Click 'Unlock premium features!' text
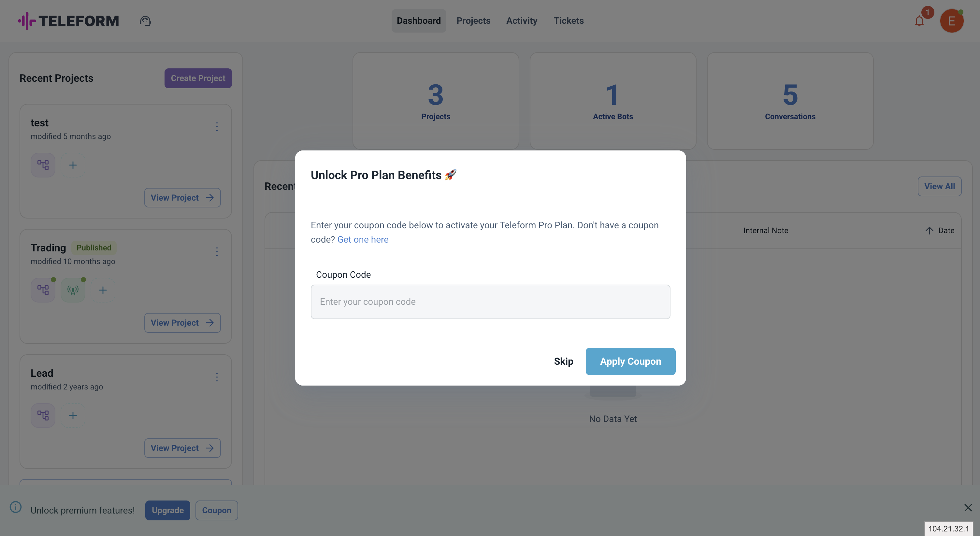The image size is (980, 536). [82, 510]
